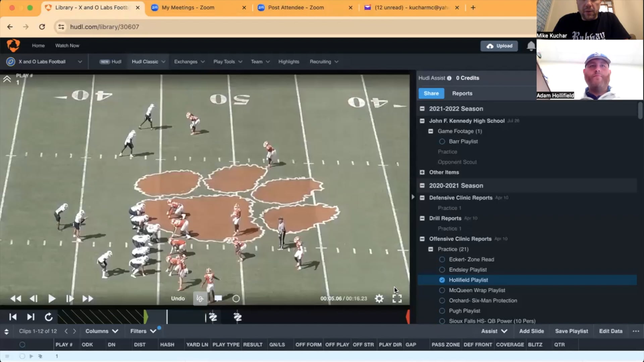Click site info icon in address bar
This screenshot has height=362, width=644.
[61, 27]
